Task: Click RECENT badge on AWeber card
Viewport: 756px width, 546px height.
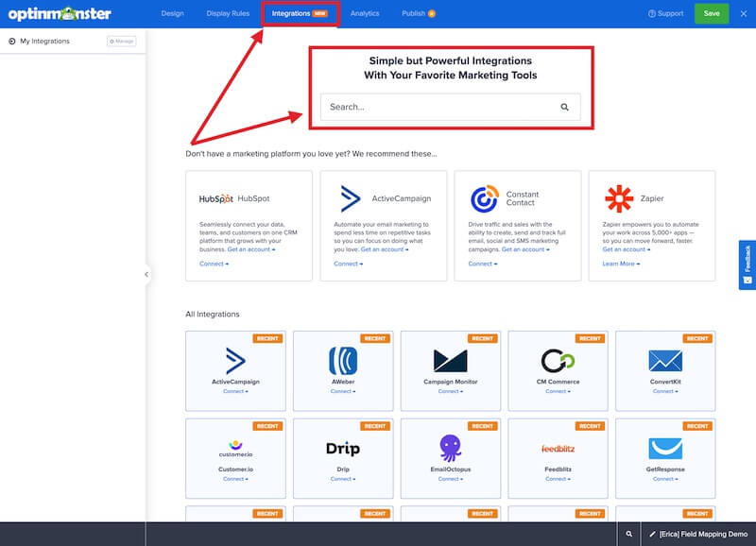Action: pyautogui.click(x=374, y=338)
